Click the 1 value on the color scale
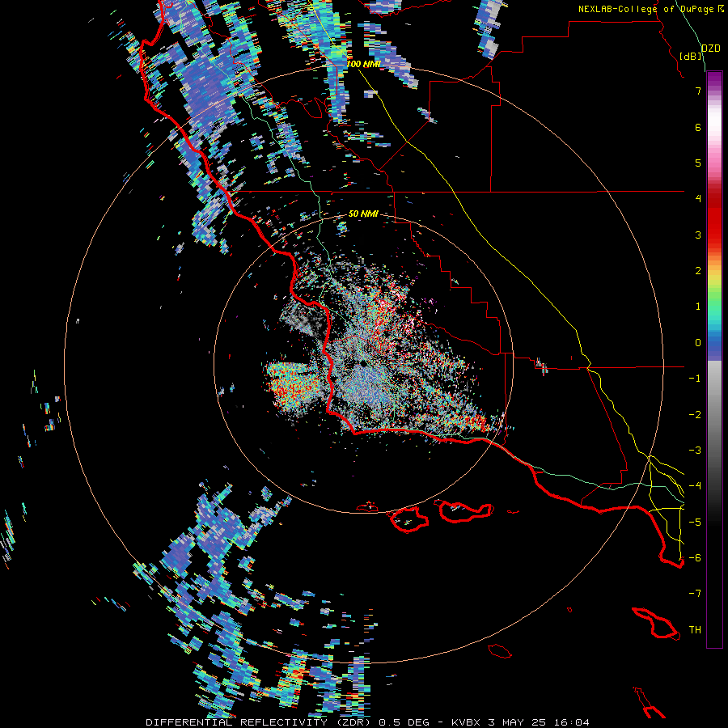Image resolution: width=728 pixels, height=728 pixels. click(x=698, y=307)
